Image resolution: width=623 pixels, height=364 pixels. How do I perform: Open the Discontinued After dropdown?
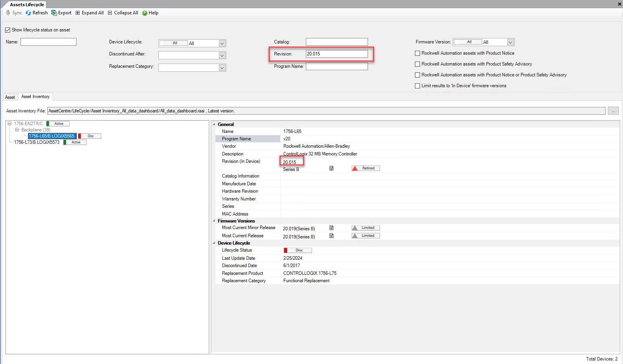coord(222,55)
